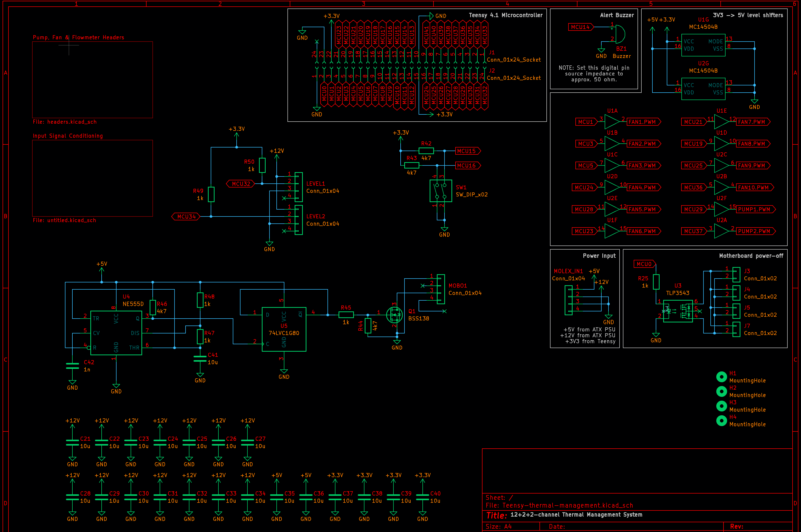Select the H1 mounting hole symbol

pos(721,377)
